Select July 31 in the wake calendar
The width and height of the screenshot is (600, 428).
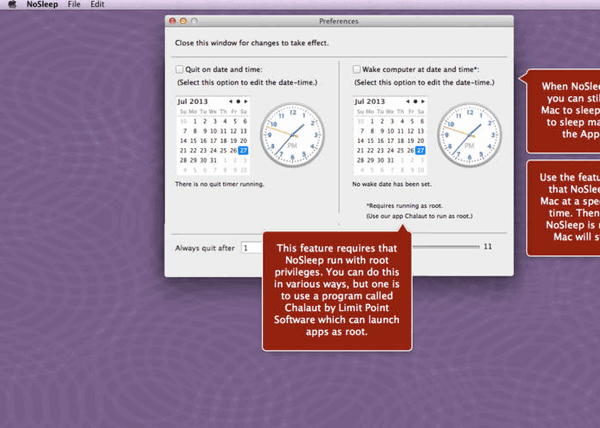click(x=391, y=160)
